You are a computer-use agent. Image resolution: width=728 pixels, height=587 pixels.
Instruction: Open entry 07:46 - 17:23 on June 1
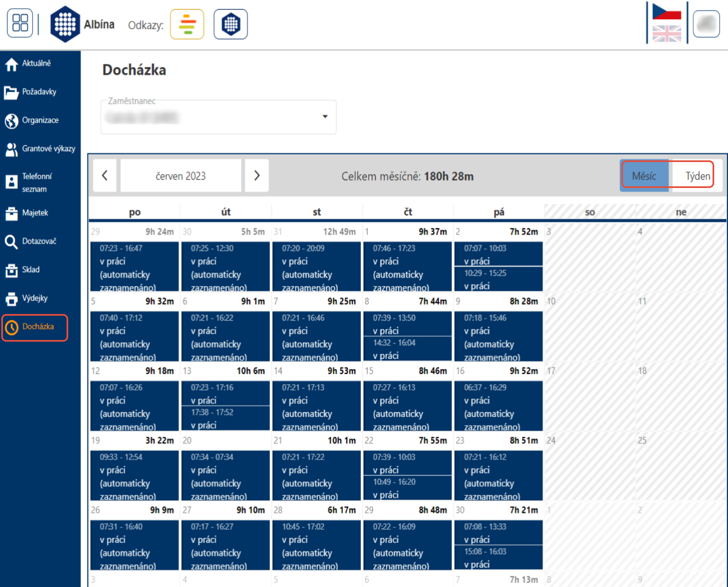tap(408, 266)
